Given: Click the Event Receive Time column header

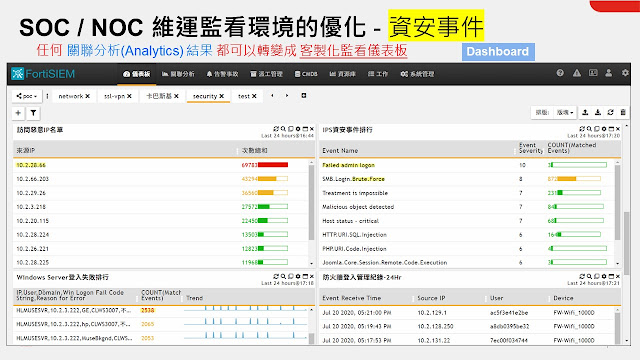Looking at the screenshot, I should pos(351,298).
